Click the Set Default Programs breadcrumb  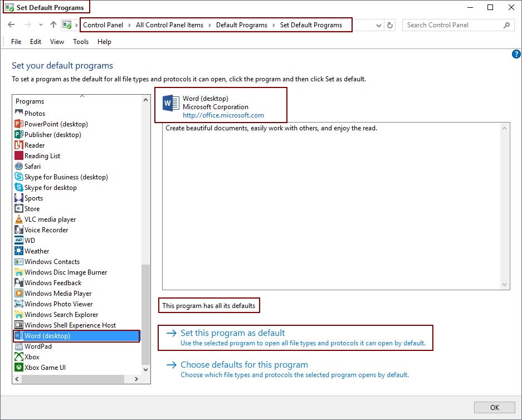pos(311,25)
